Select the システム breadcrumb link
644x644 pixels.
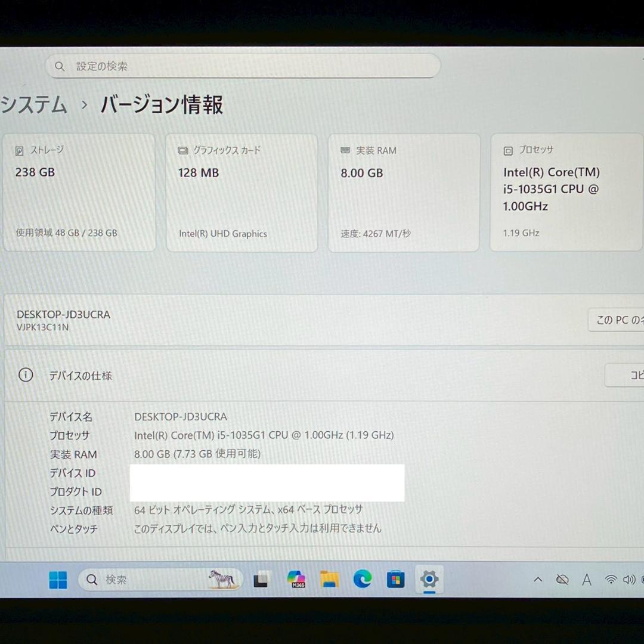click(33, 105)
